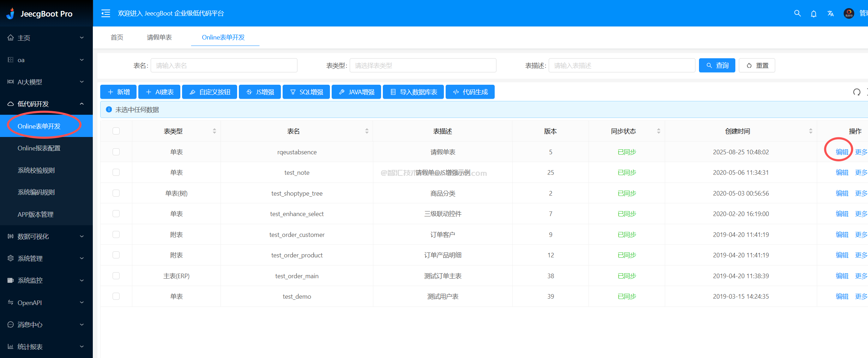Click the OpenAPI swap icon

11,302
